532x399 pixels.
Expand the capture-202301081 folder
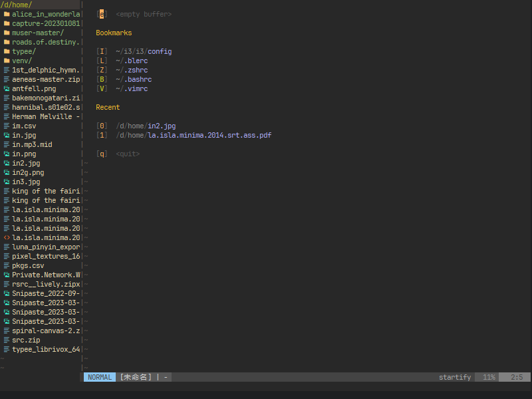pos(45,23)
